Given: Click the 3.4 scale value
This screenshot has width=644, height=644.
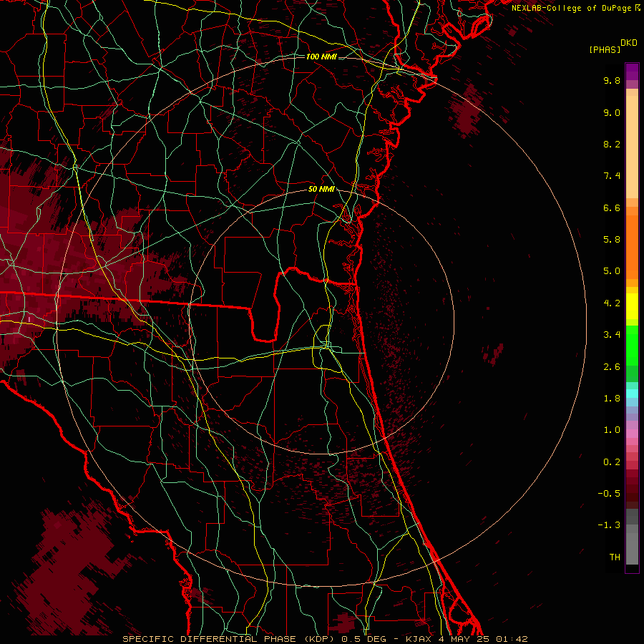Looking at the screenshot, I should coord(612,335).
